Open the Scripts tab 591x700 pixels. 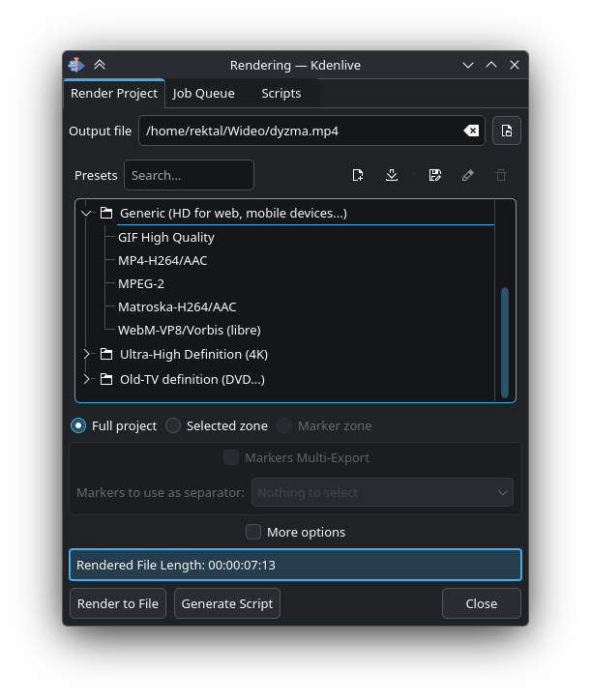(x=281, y=94)
